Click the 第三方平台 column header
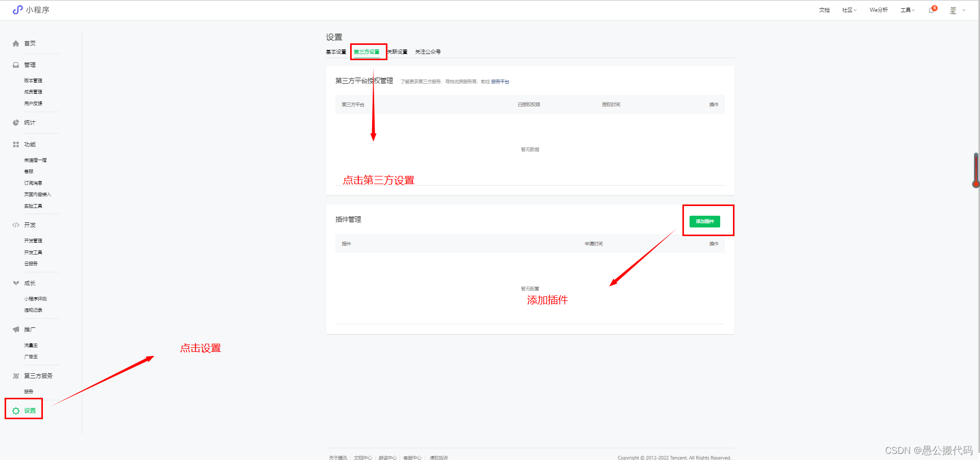 click(x=353, y=105)
